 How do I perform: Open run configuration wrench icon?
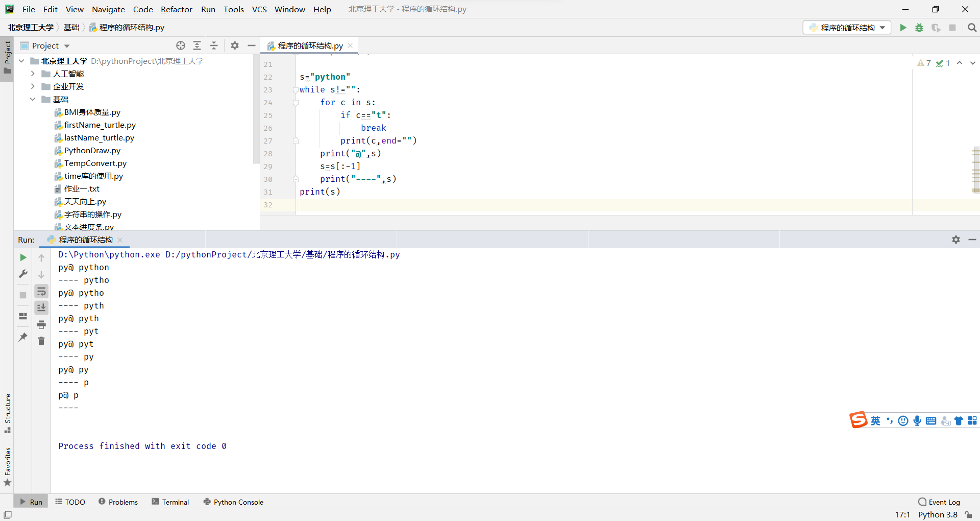(23, 274)
